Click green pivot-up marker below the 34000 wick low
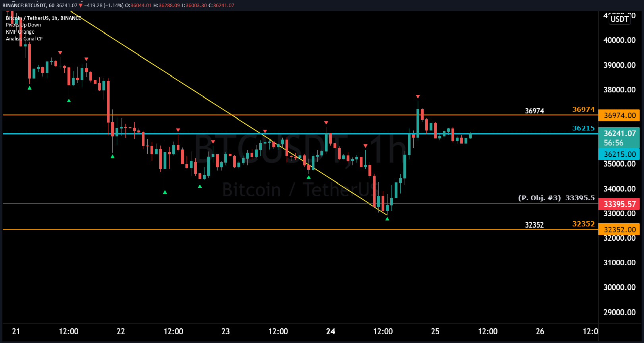Screen dimensions: 644x343 165,192
